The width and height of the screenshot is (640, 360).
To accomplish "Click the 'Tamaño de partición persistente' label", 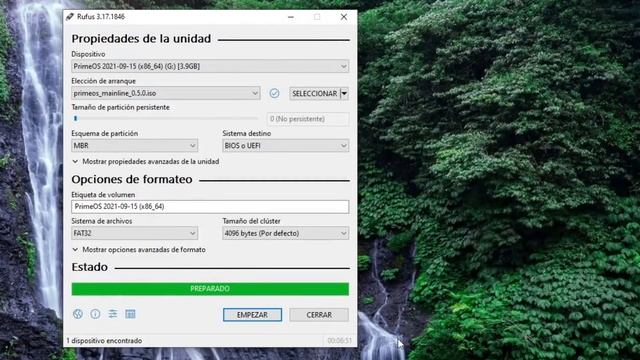I will pos(120,107).
